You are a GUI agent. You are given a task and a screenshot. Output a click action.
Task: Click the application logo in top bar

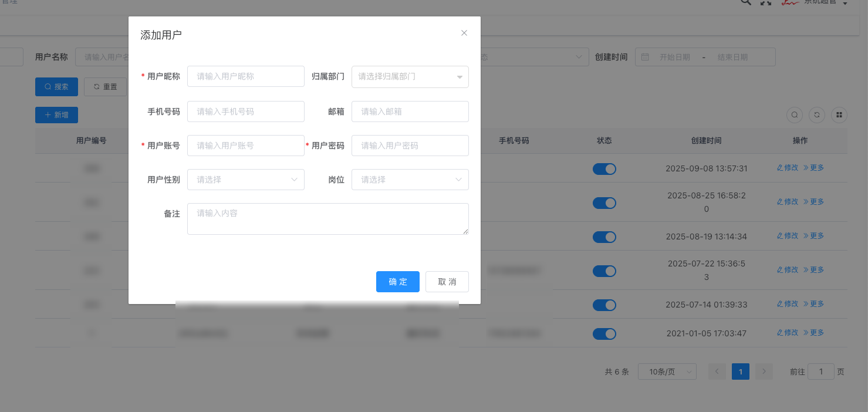pos(790,2)
